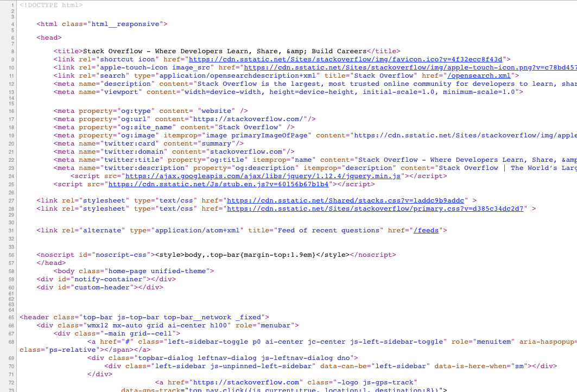This screenshot has width=577, height=392.
Task: Click the notify-container div line
Action: [x=106, y=279]
